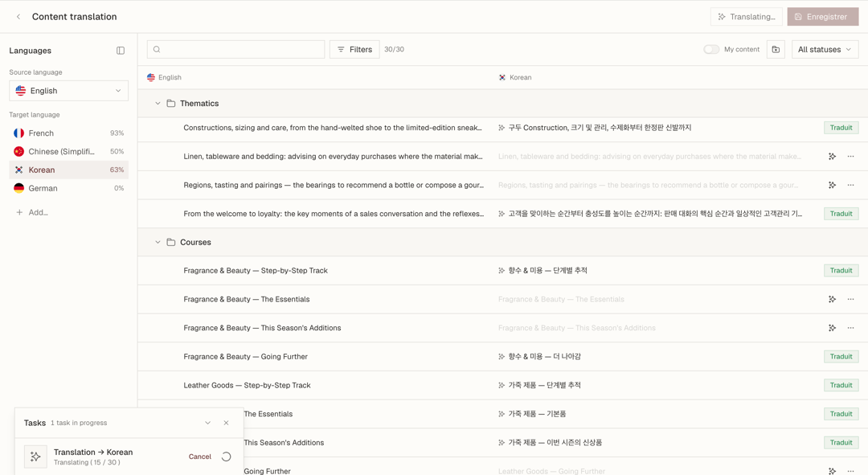Open the Source language English dropdown
The height and width of the screenshot is (475, 868).
click(68, 91)
